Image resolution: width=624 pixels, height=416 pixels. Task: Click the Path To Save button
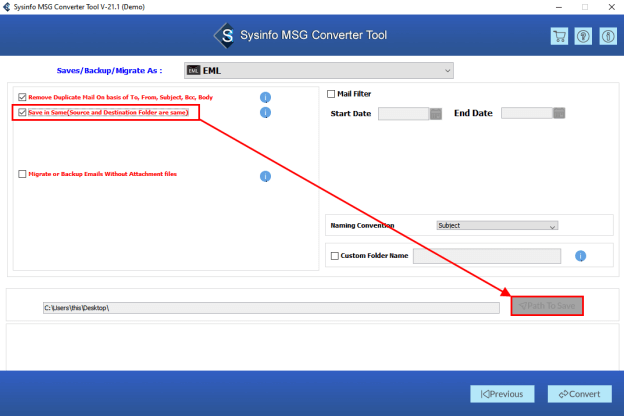[x=547, y=306]
